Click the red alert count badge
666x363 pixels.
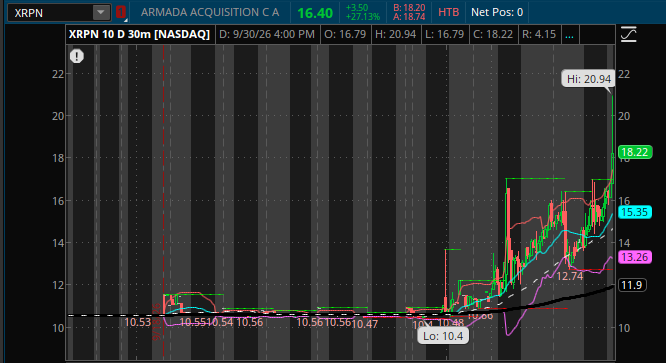121,12
